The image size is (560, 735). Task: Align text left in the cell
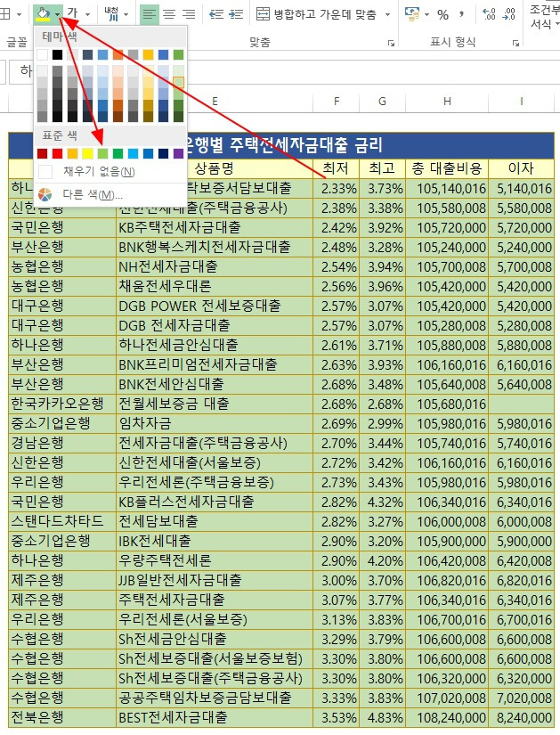point(150,15)
